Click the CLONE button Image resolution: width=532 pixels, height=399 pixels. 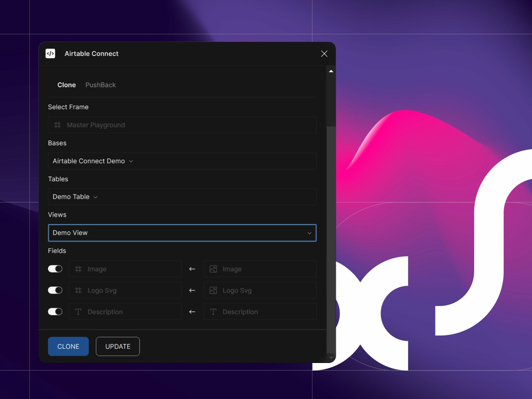coord(68,347)
